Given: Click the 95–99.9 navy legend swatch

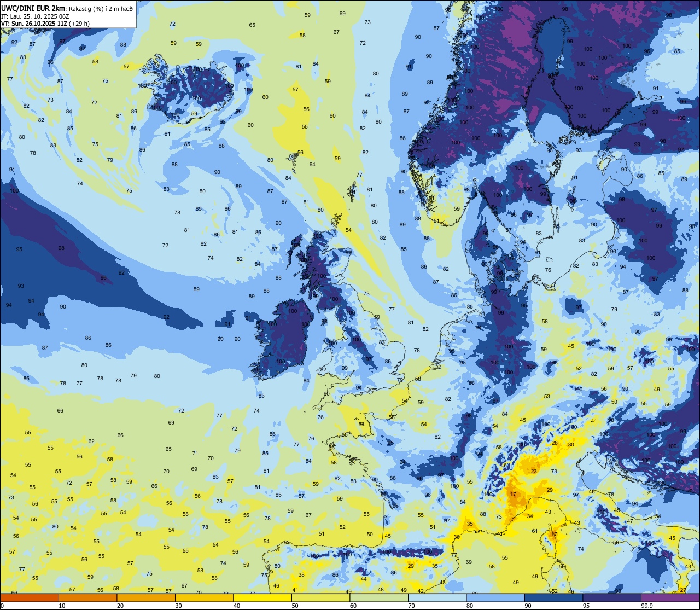Looking at the screenshot, I should [x=612, y=597].
